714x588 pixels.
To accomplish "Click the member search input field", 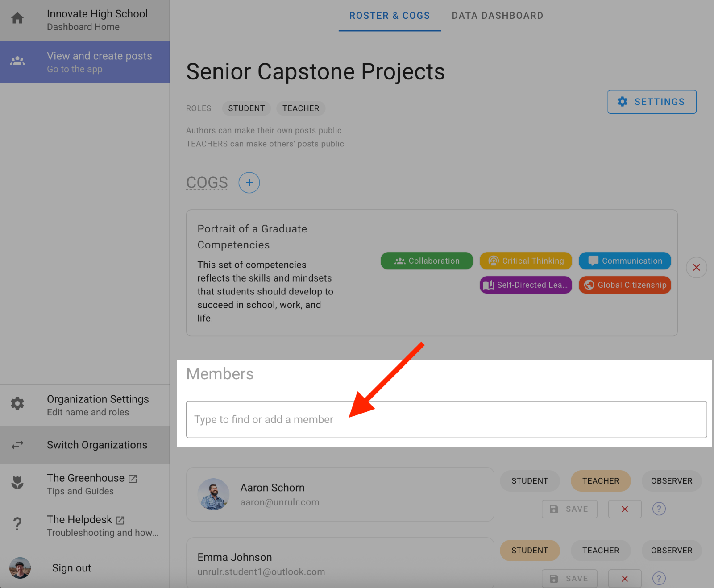I will [446, 419].
